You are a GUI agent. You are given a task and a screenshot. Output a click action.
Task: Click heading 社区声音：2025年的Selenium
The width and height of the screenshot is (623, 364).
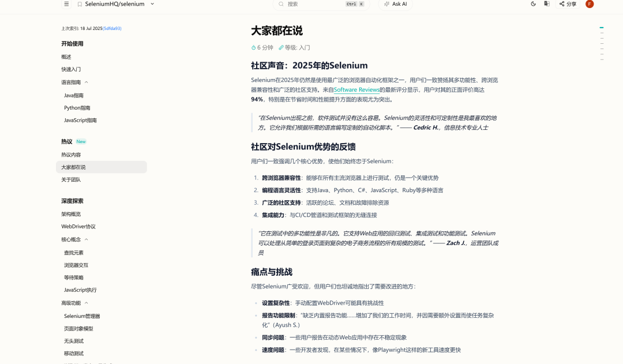(x=309, y=66)
